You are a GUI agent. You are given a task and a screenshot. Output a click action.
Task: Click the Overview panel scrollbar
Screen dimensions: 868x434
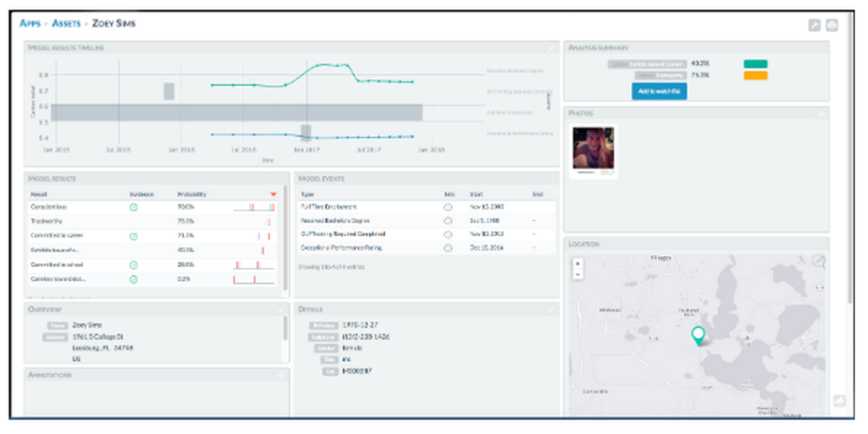286,328
